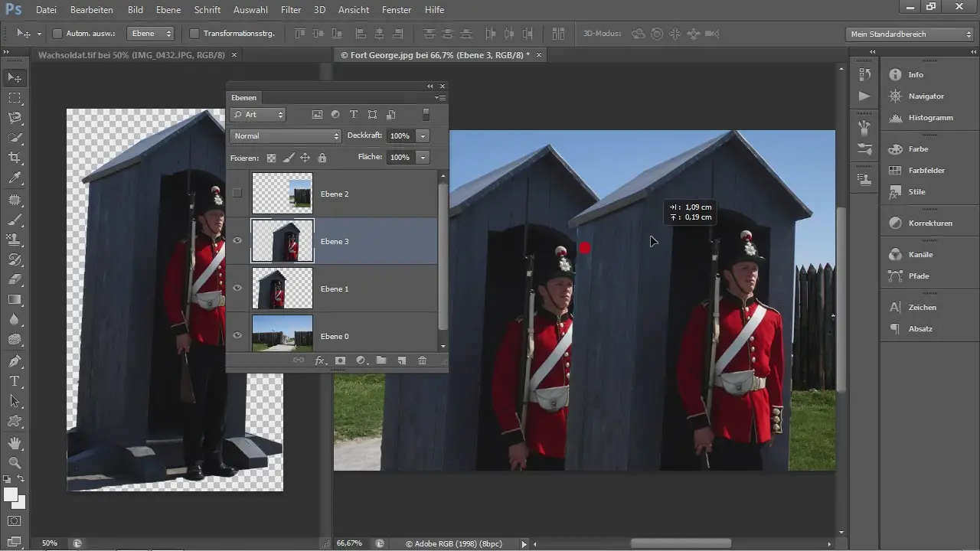Select the Type tool in toolbar
Screen dimensions: 980x551
point(15,380)
